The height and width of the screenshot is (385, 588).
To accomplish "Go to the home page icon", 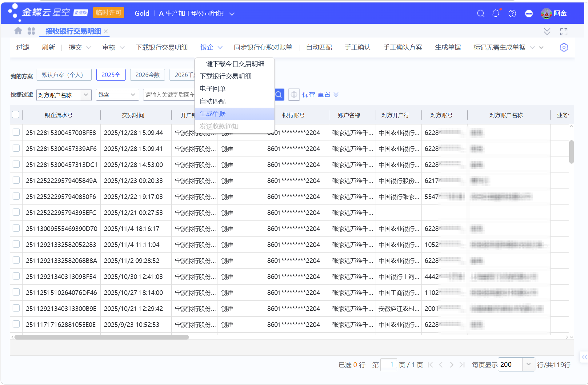I will tap(18, 31).
